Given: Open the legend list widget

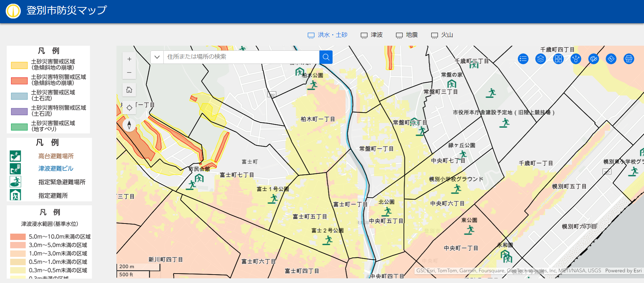Looking at the screenshot, I should point(523,59).
